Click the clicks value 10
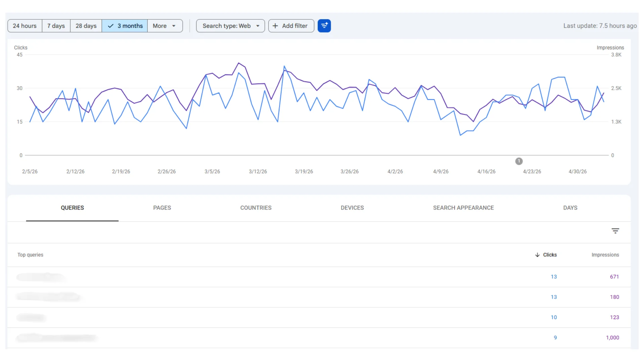This screenshot has height=362, width=644. point(553,317)
